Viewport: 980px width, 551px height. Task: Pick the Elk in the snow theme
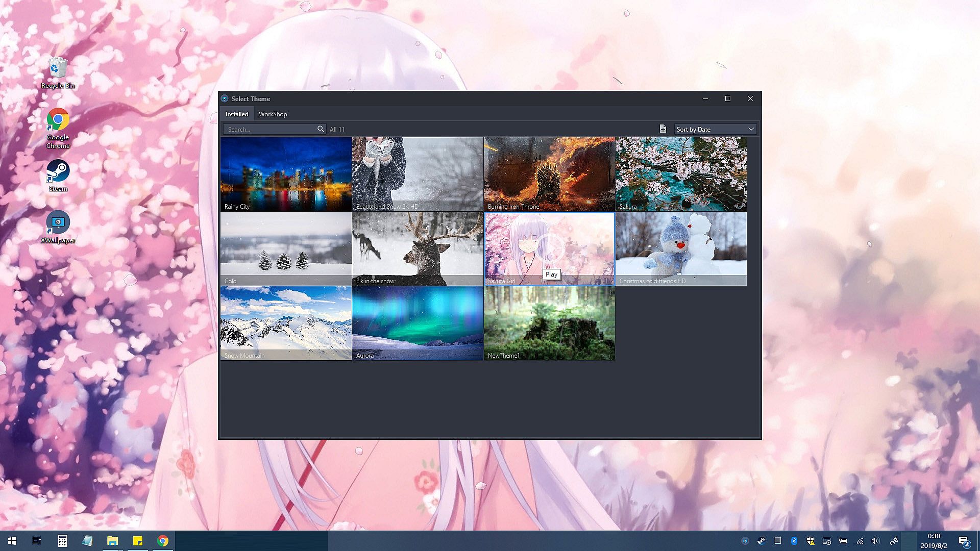[x=418, y=248]
